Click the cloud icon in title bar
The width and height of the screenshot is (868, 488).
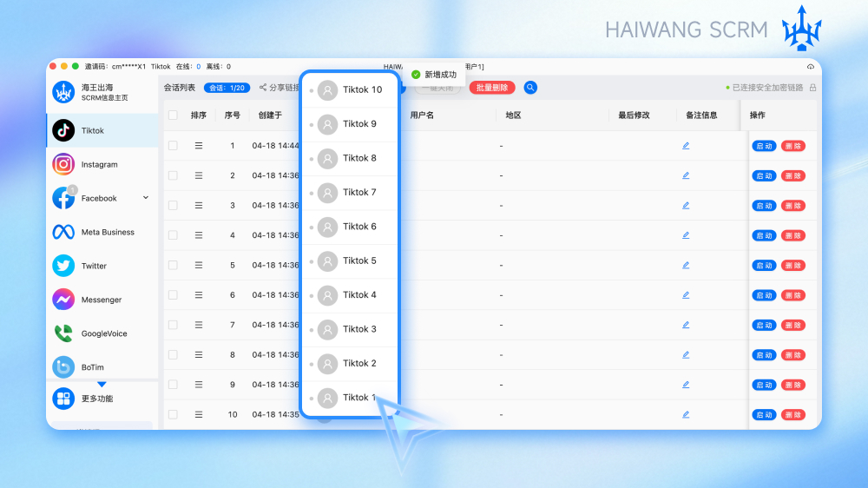coord(811,67)
